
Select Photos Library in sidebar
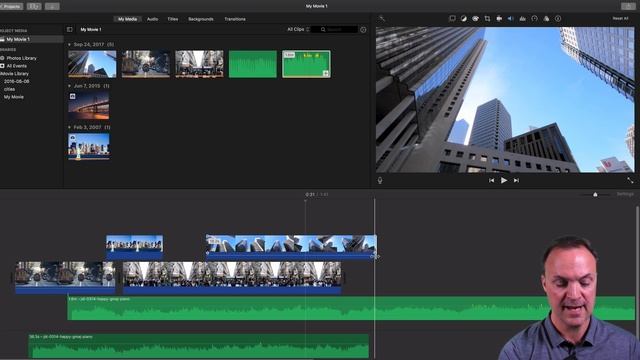pos(21,58)
